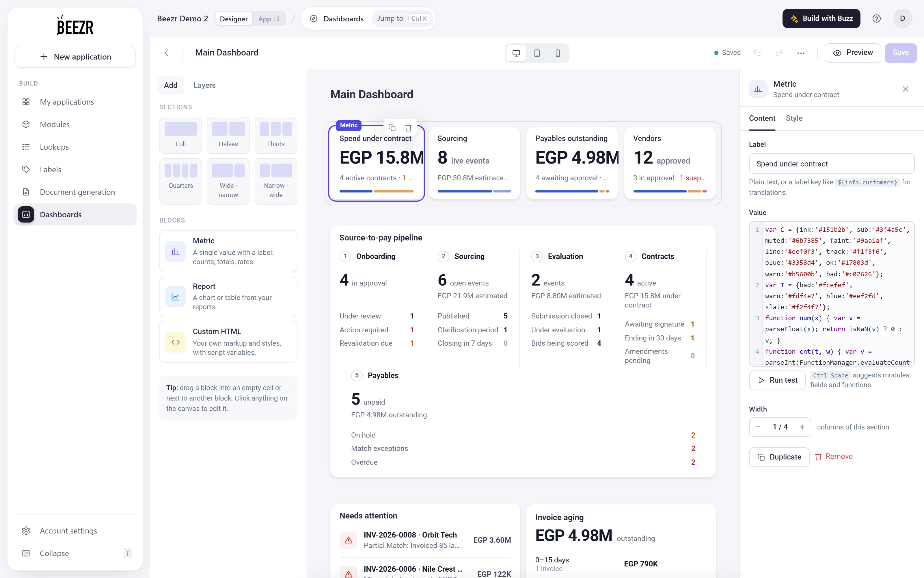
Task: Click the Run test button
Action: click(777, 380)
